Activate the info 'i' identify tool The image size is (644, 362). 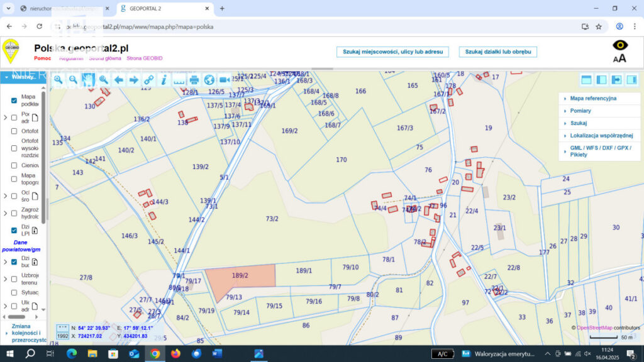pyautogui.click(x=164, y=80)
